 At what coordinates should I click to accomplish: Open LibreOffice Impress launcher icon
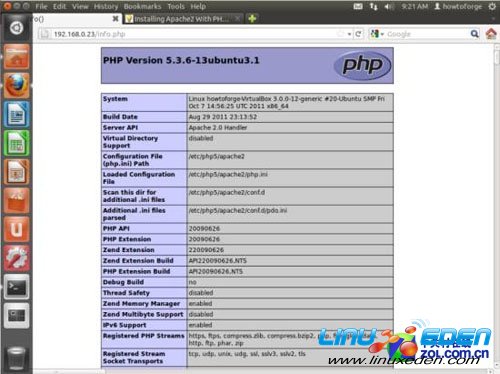click(x=16, y=172)
